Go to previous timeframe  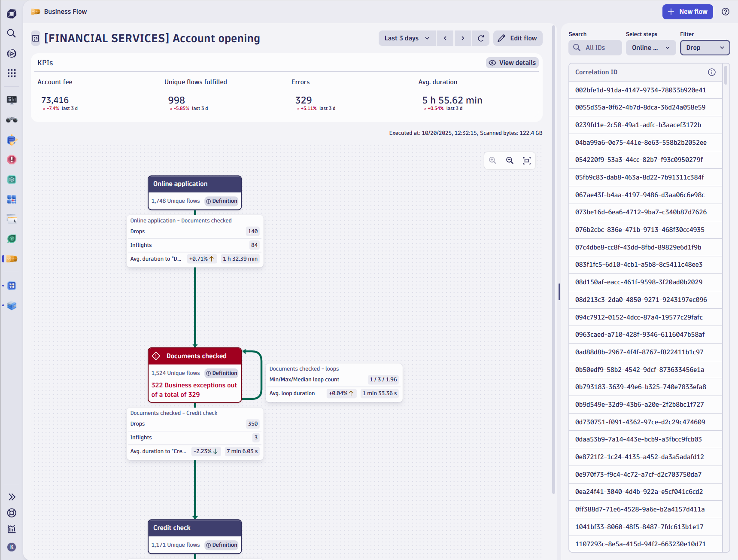click(445, 38)
